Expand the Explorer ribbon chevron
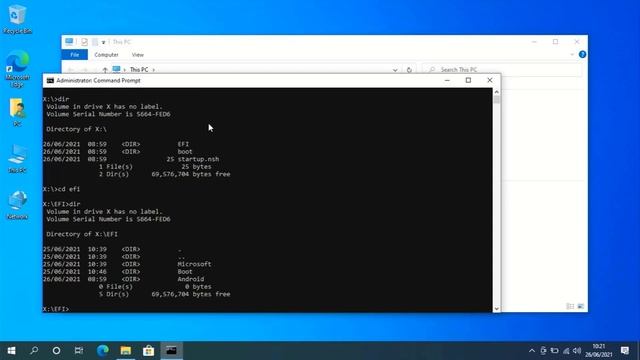Screen dimensions: 640x360 (x=572, y=54)
